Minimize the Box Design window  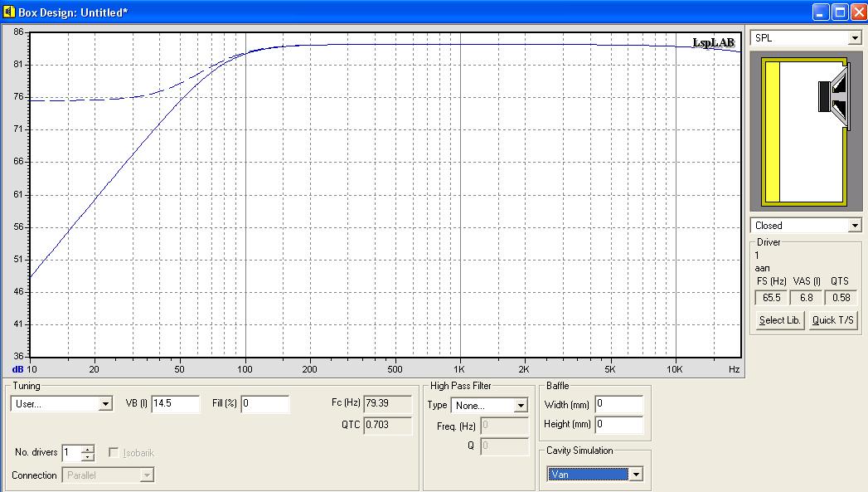(x=821, y=12)
